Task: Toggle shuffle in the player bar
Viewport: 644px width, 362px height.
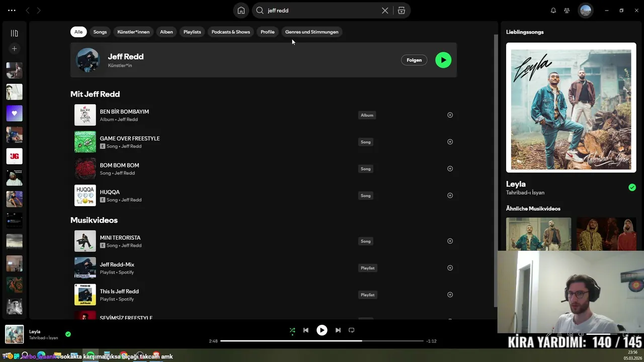Action: [x=292, y=330]
